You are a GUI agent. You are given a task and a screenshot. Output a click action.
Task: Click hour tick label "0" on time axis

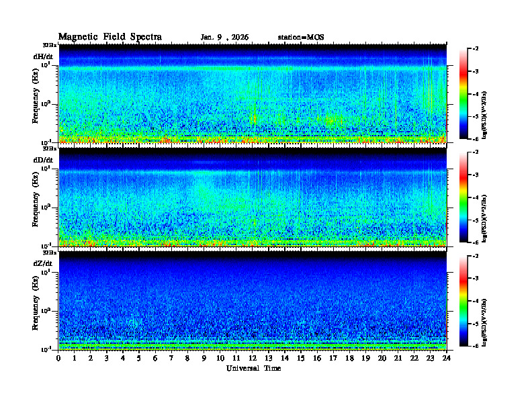click(58, 358)
